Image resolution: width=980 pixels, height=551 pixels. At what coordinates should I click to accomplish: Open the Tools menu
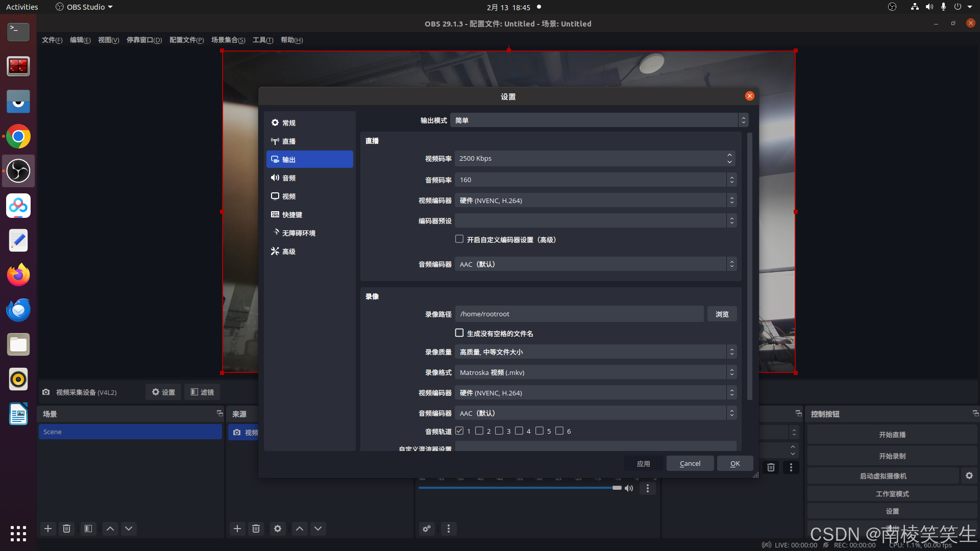pyautogui.click(x=262, y=40)
